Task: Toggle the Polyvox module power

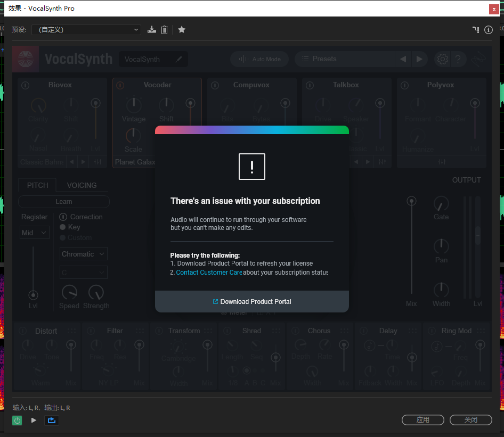Action: click(405, 85)
